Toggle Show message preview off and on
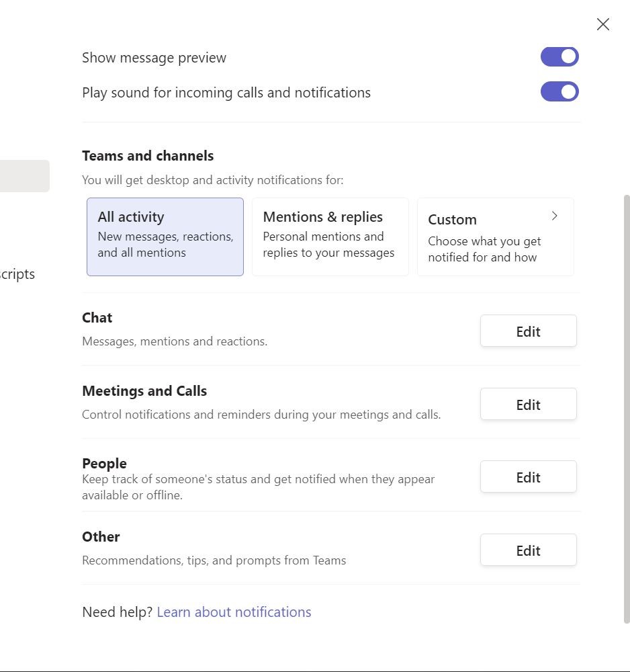Viewport: 630px width, 672px height. pos(559,56)
